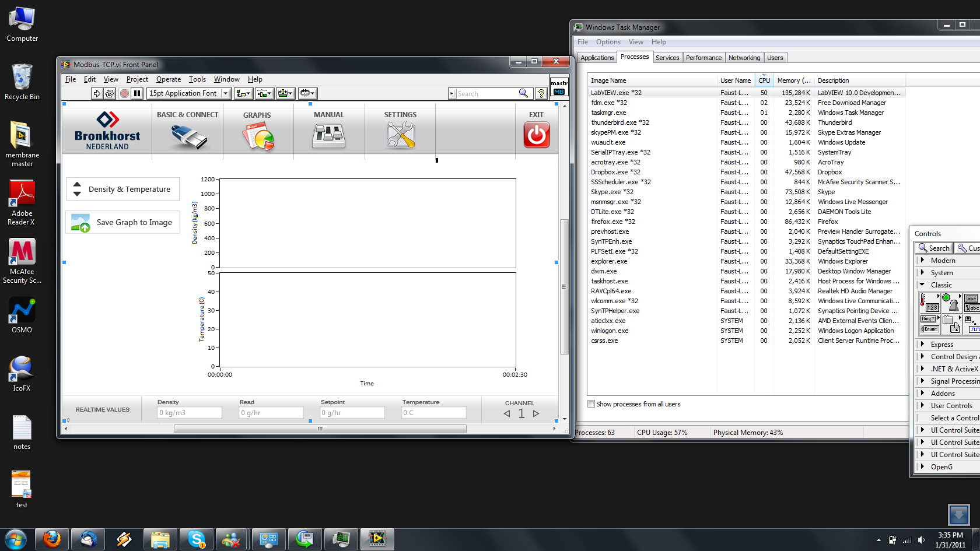Expand the Express category in the Controls palette
The height and width of the screenshot is (551, 980).
tap(922, 344)
